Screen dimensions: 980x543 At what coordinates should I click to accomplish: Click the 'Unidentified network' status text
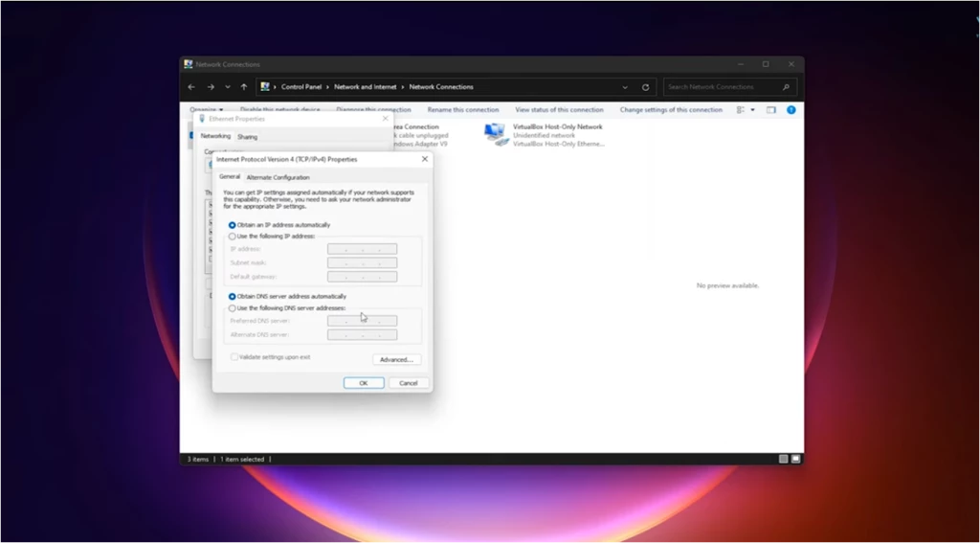click(x=544, y=136)
